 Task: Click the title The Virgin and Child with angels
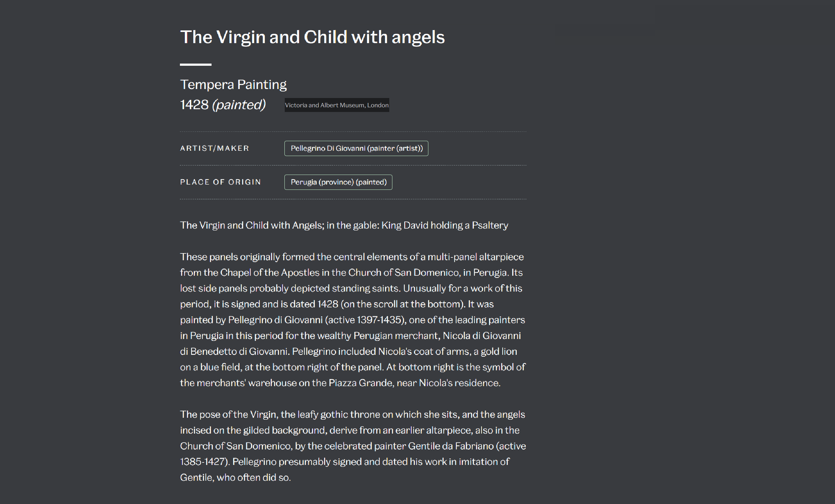point(312,37)
